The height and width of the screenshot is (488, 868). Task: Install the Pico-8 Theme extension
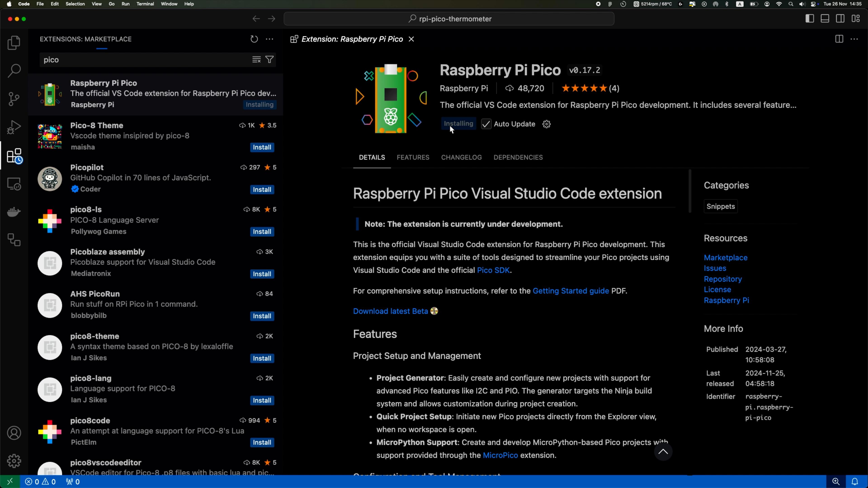262,147
